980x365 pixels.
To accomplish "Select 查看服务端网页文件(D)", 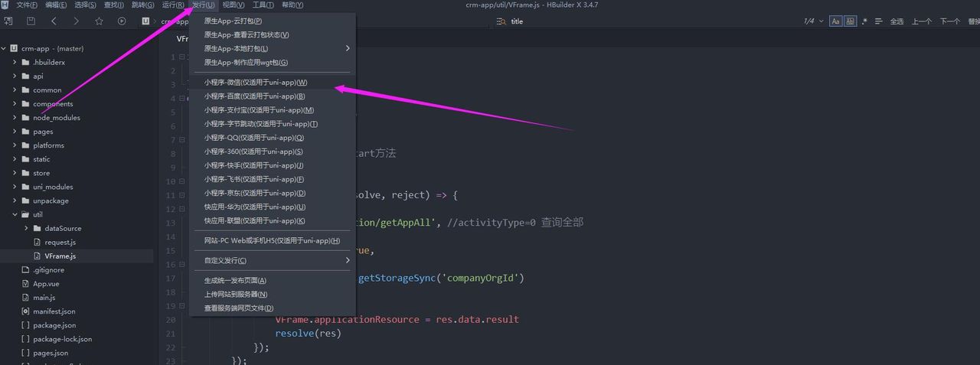I will (273, 308).
